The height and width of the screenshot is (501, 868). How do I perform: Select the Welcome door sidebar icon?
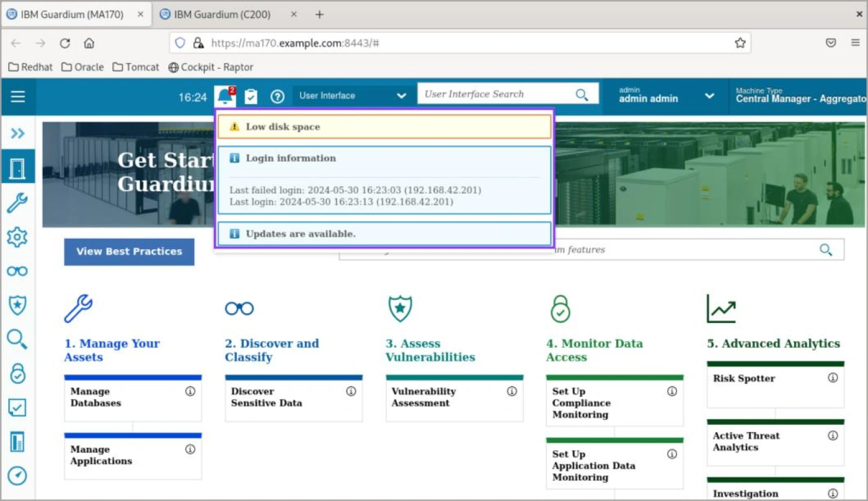tap(17, 167)
